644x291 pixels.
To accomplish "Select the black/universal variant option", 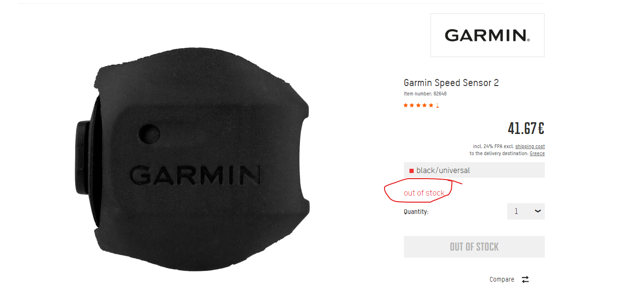I will coord(474,170).
